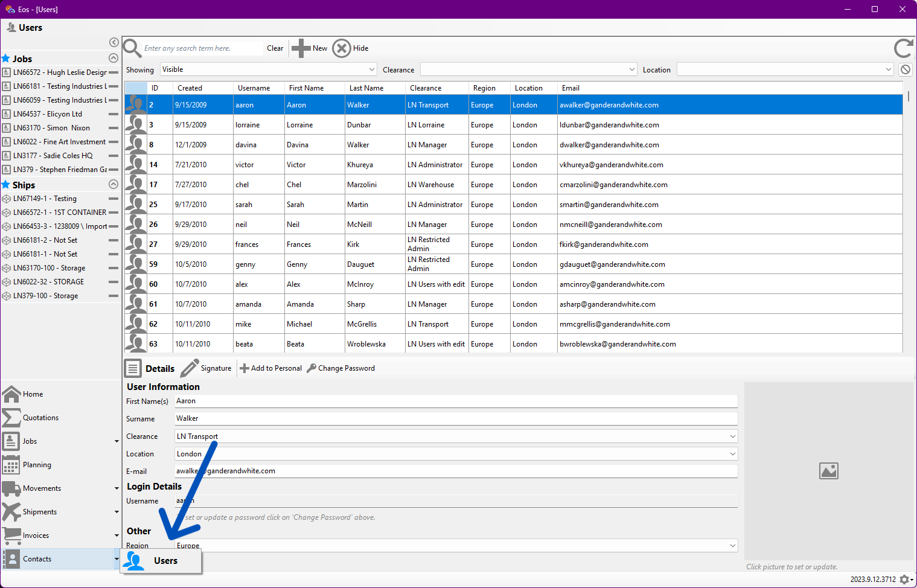
Task: Click Clear search button
Action: click(x=275, y=48)
